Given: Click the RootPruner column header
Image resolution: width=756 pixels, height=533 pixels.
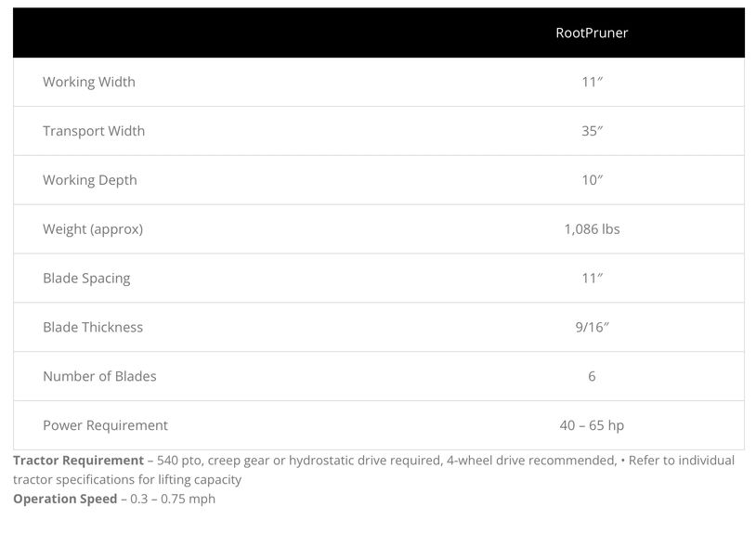Looking at the screenshot, I should [592, 33].
